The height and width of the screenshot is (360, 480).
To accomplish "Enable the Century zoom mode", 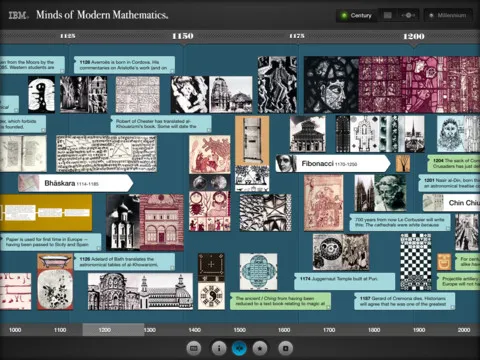I will pyautogui.click(x=356, y=15).
